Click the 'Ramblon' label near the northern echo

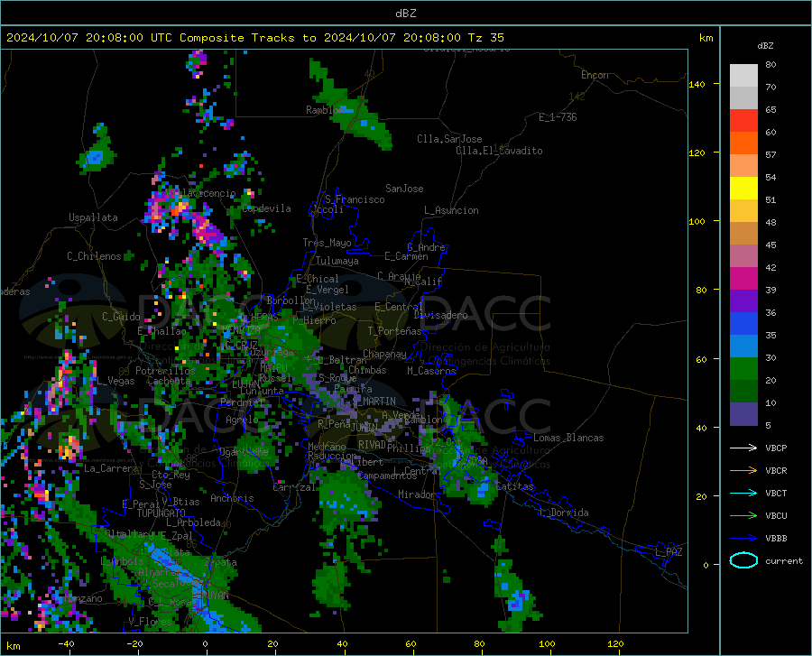click(325, 110)
